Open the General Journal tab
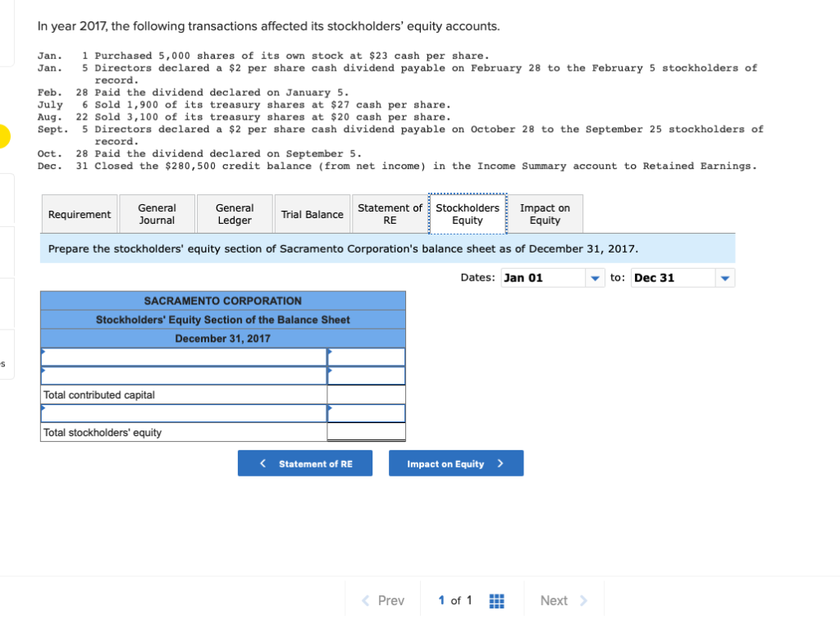 [x=157, y=214]
